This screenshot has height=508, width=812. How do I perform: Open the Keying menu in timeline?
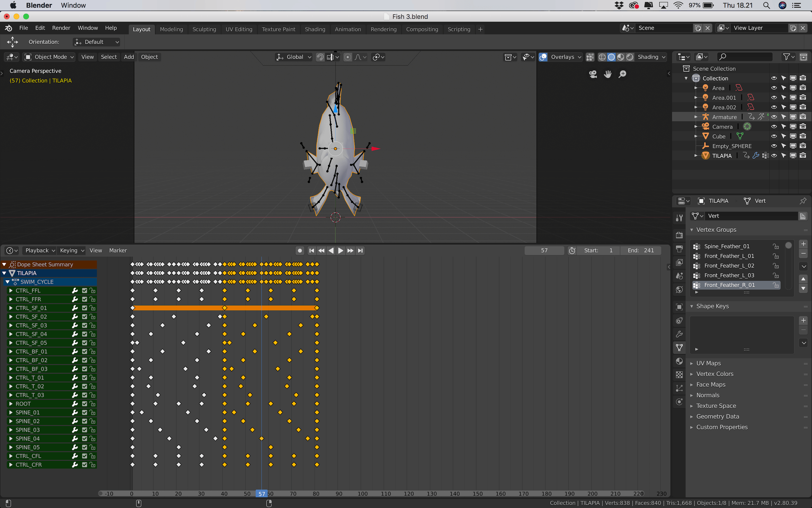click(72, 250)
